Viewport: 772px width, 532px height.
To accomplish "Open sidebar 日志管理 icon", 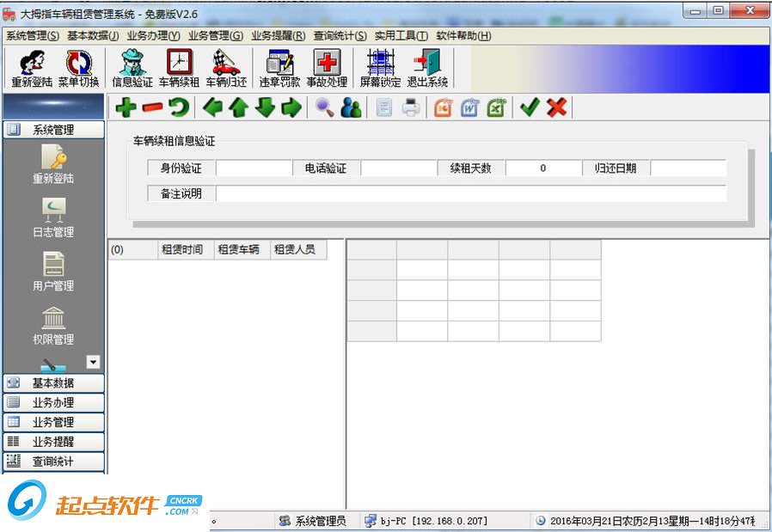I will [x=53, y=217].
